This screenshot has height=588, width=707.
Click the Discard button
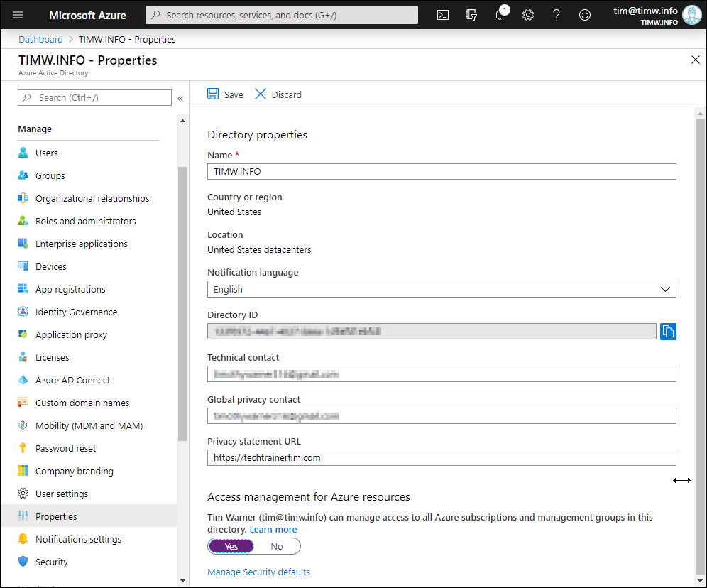coord(278,94)
